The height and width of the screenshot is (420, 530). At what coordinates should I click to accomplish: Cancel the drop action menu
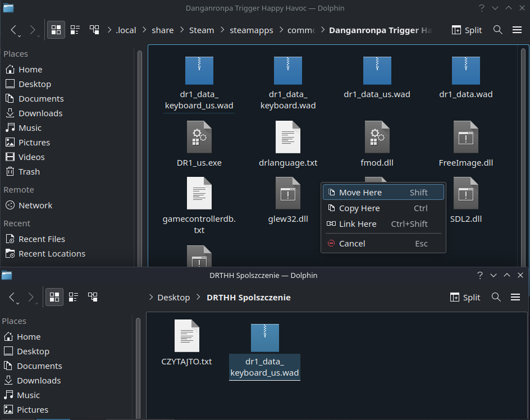pyautogui.click(x=383, y=244)
